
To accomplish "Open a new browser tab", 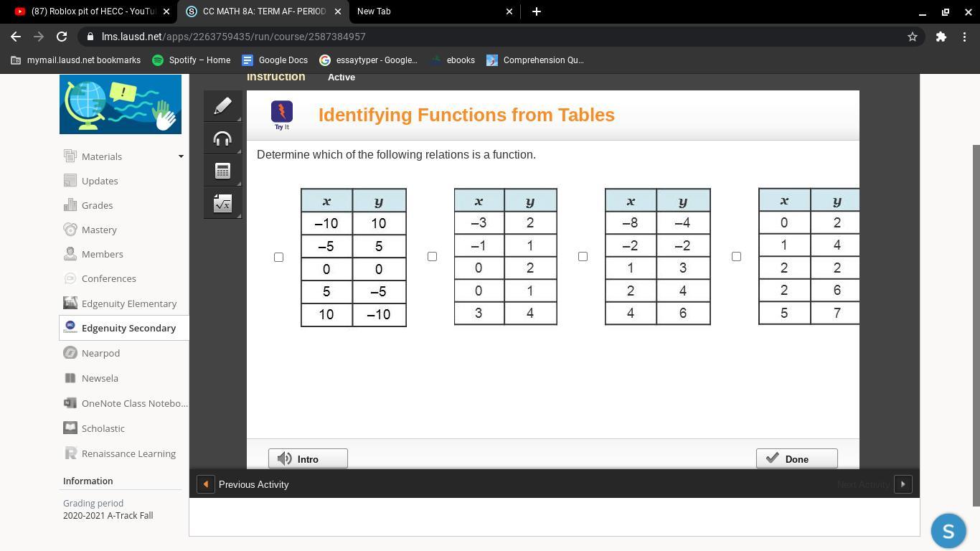I will (536, 11).
